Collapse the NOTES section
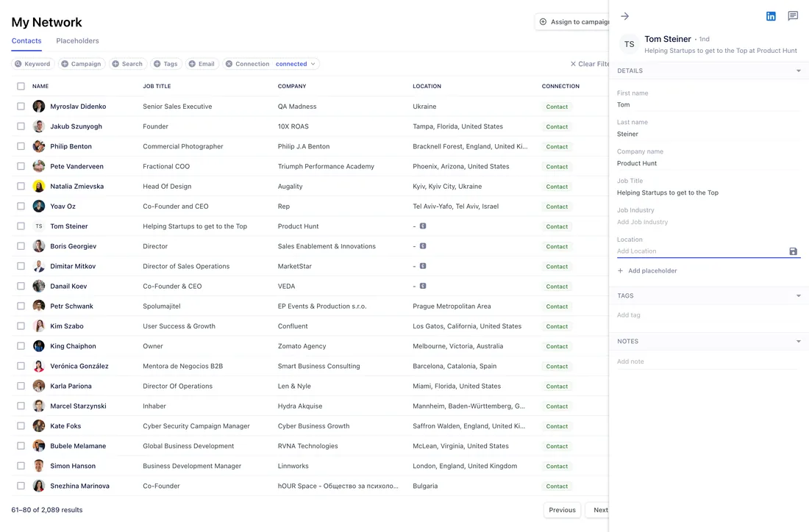This screenshot has height=532, width=809. point(798,341)
